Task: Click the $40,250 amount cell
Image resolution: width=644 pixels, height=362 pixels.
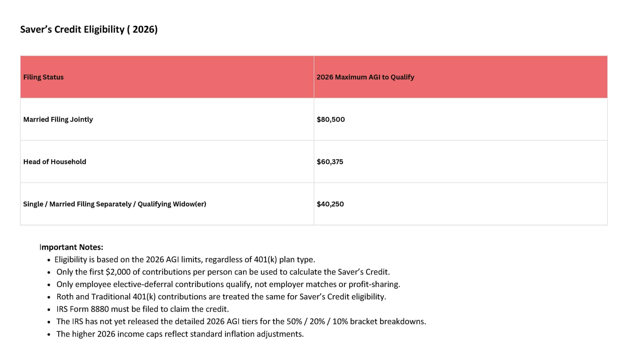Action: 330,204
